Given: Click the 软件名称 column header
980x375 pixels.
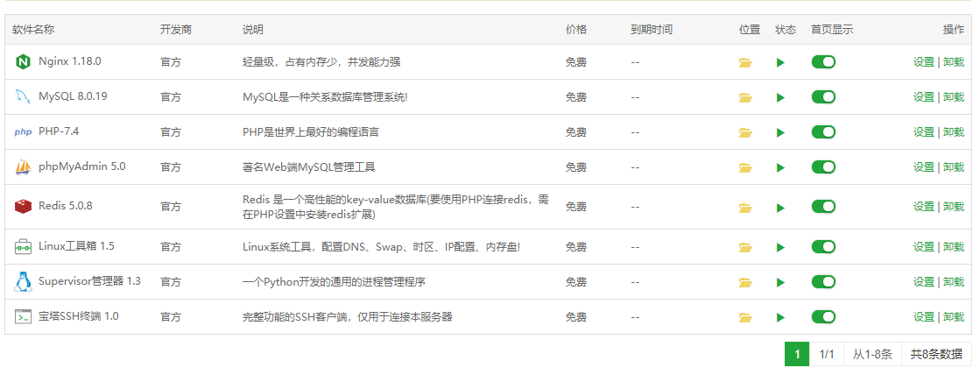Looking at the screenshot, I should coord(34,30).
